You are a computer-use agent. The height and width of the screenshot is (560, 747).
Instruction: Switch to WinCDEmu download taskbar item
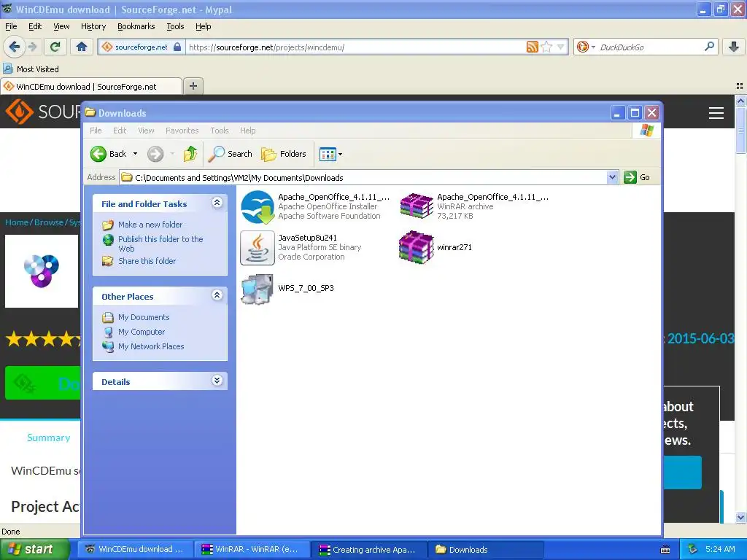(x=135, y=550)
